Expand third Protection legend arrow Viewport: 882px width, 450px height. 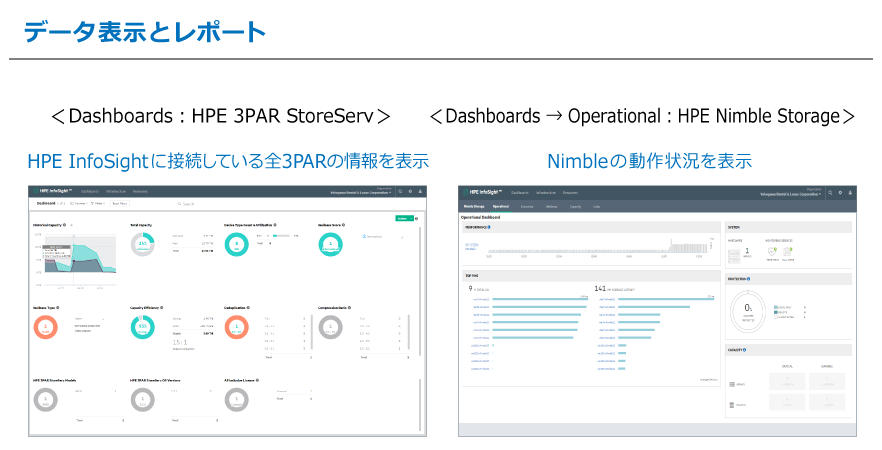click(x=806, y=317)
